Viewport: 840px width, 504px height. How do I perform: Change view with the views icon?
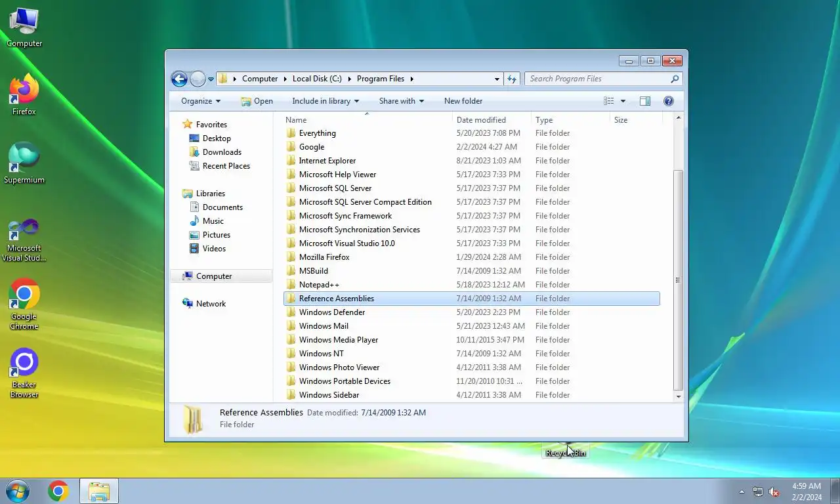(x=609, y=101)
